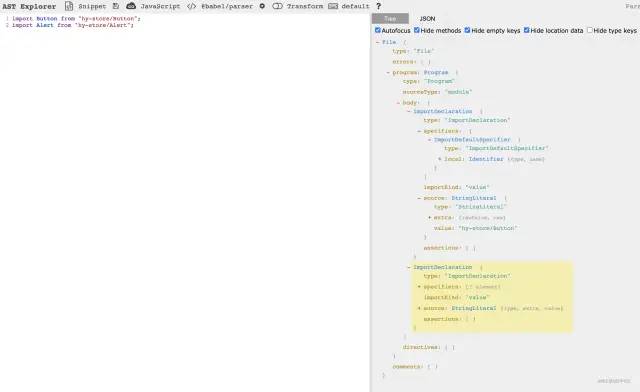Open help question mark icon

(378, 6)
